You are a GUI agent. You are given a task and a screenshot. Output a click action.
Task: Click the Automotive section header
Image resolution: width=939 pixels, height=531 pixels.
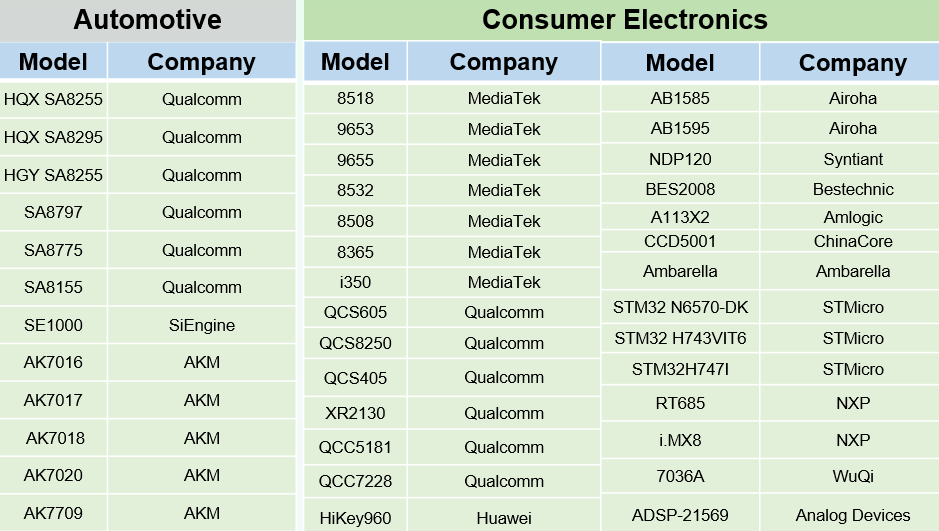(146, 20)
